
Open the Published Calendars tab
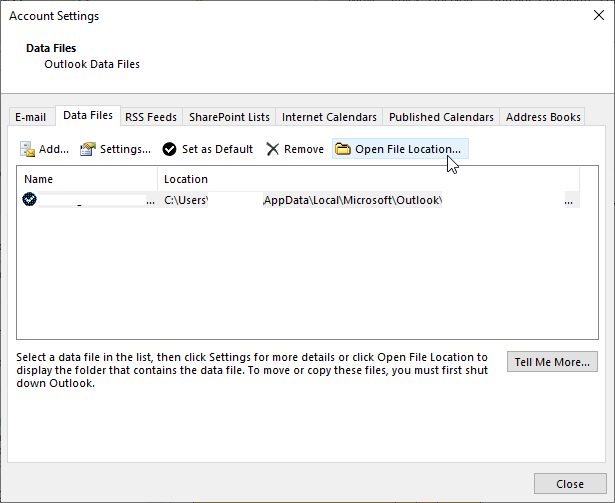(x=441, y=117)
